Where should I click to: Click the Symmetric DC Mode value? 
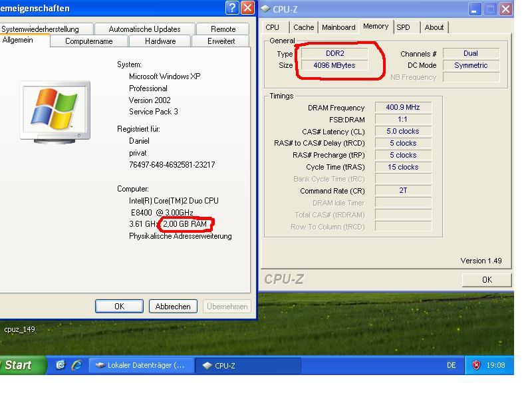click(471, 65)
